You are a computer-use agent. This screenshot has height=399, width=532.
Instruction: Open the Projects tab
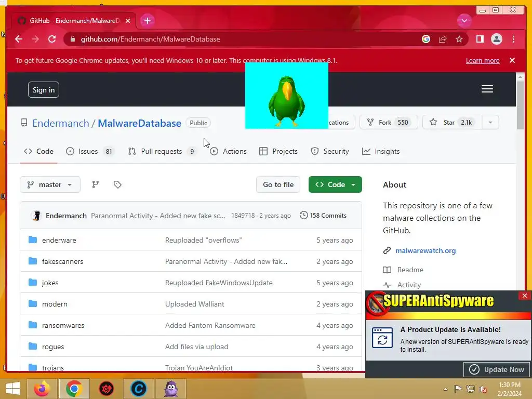(x=278, y=151)
